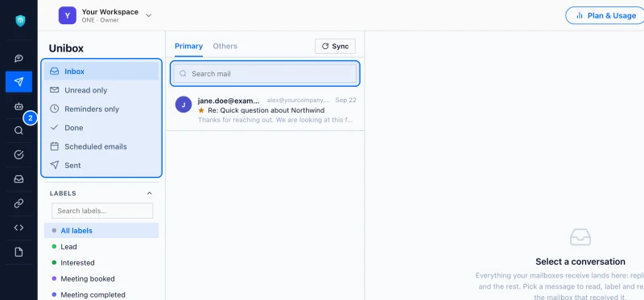
Task: Filter by the Lead label
Action: 101,247
